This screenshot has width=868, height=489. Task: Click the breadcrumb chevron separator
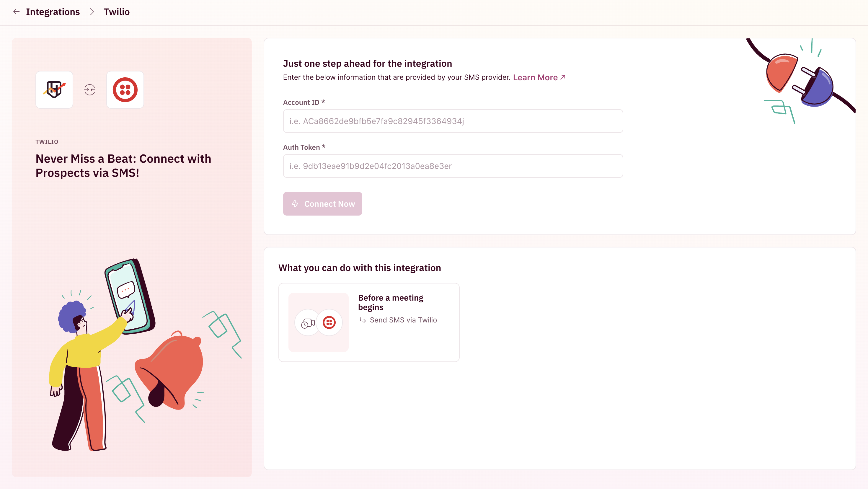click(92, 12)
